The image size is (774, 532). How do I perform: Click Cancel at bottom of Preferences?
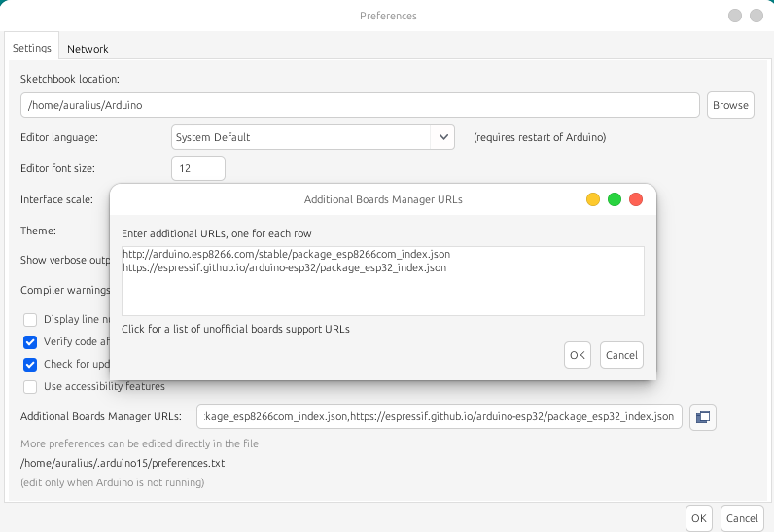(x=742, y=518)
